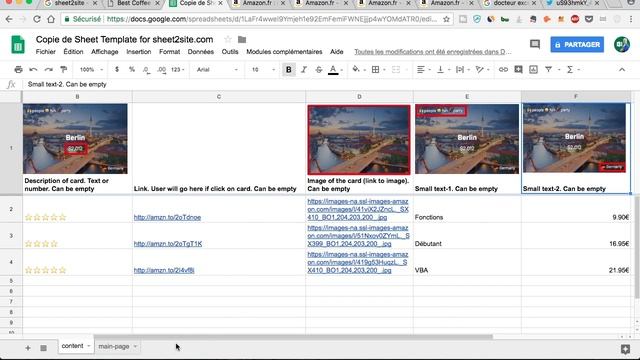640x360 pixels.
Task: Click browser reload button
Action: (x=37, y=19)
